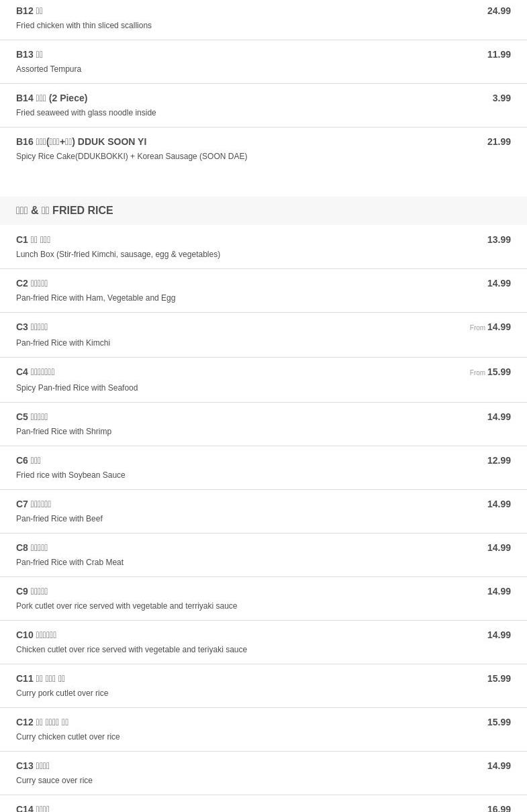Viewport: 527px width, 812px height.
Task: Open C11 Curry pork cutlet over rice
Action: pyautogui.click(x=263, y=686)
